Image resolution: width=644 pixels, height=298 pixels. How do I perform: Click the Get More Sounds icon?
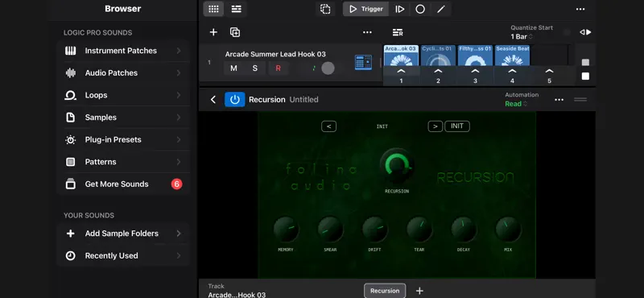pos(71,184)
